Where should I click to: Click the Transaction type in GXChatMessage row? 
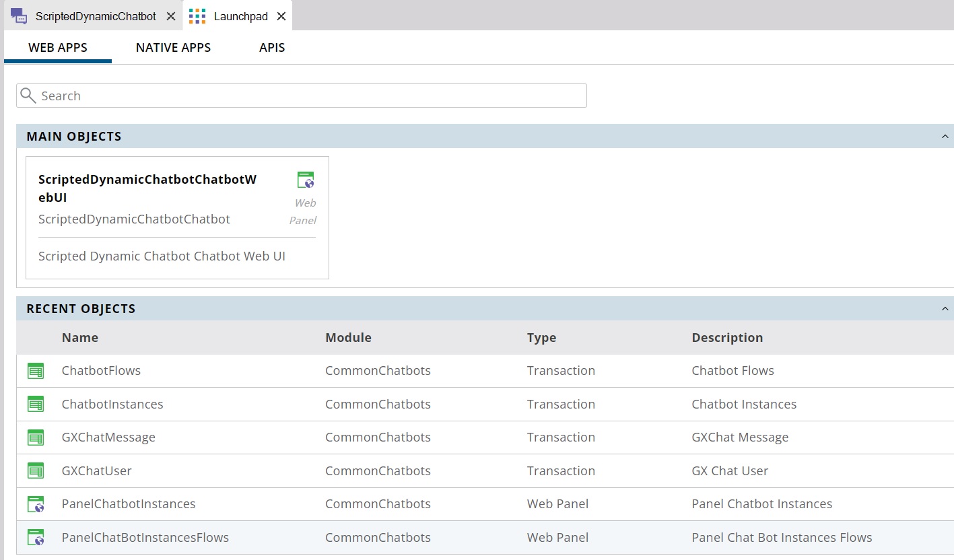561,438
